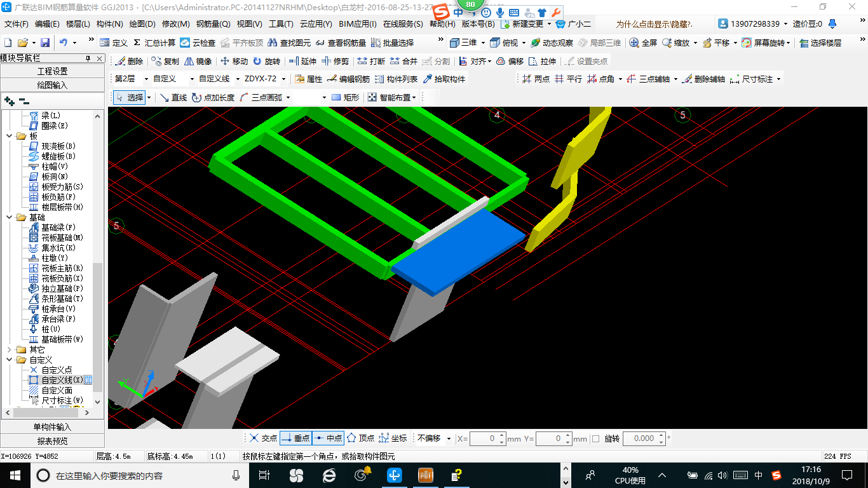Click 全屏 (full screen) view

coord(643,43)
